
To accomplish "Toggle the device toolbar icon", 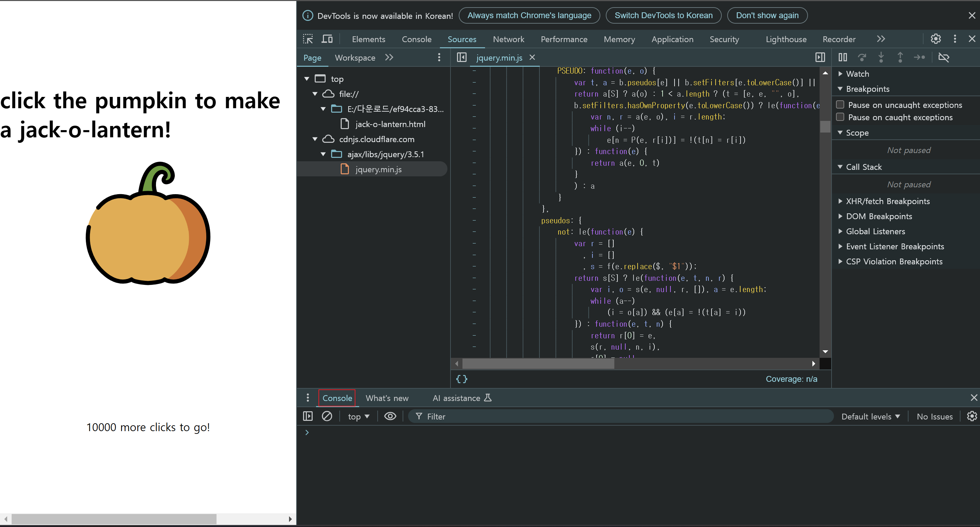I will click(x=327, y=39).
